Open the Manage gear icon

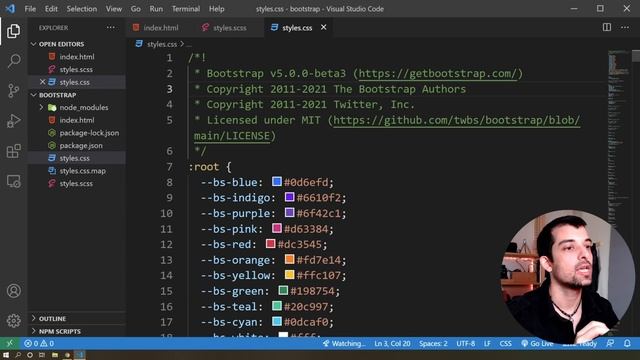(13, 320)
